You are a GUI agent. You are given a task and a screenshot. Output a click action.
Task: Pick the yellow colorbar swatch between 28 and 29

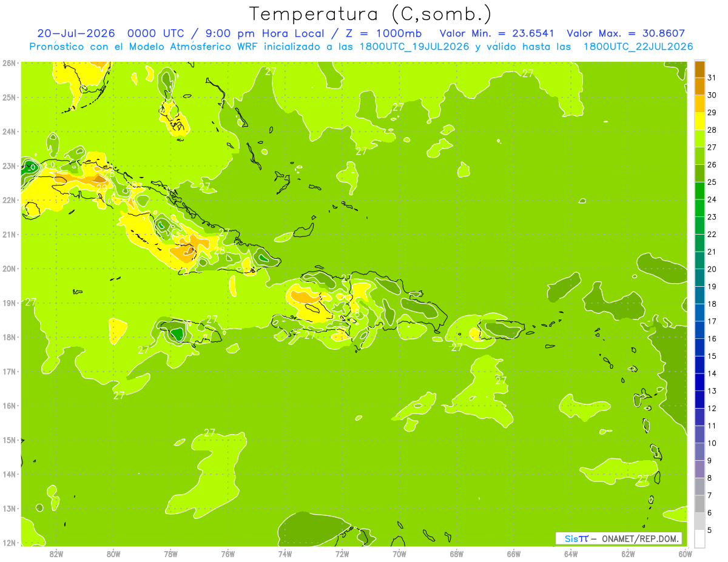coord(699,121)
